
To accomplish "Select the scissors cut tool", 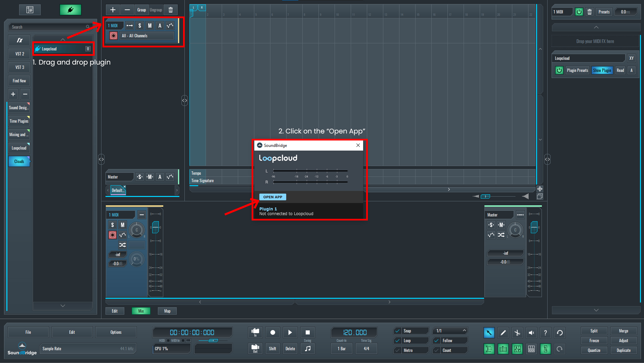I will click(517, 333).
